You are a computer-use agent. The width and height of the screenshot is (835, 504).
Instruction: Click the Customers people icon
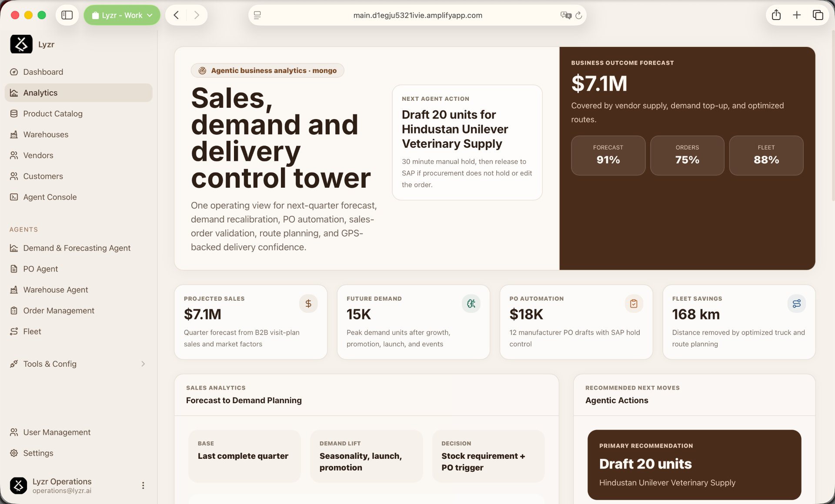pyautogui.click(x=14, y=176)
